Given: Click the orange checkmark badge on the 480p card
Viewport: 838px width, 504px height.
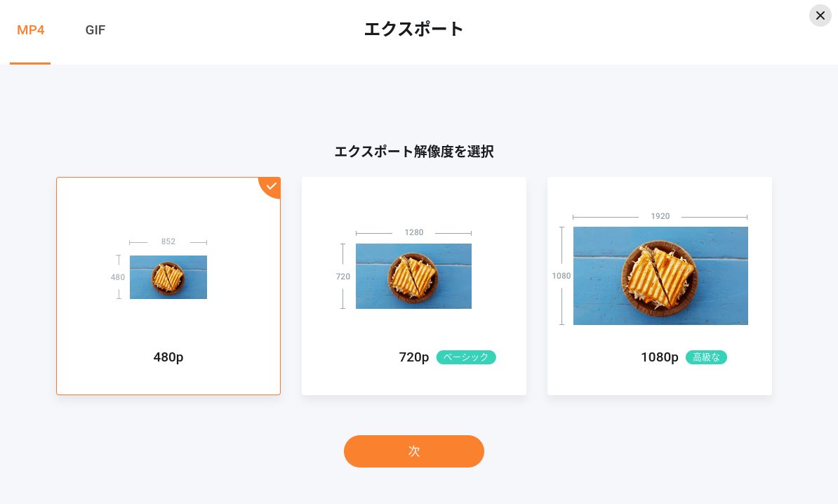Looking at the screenshot, I should [271, 186].
